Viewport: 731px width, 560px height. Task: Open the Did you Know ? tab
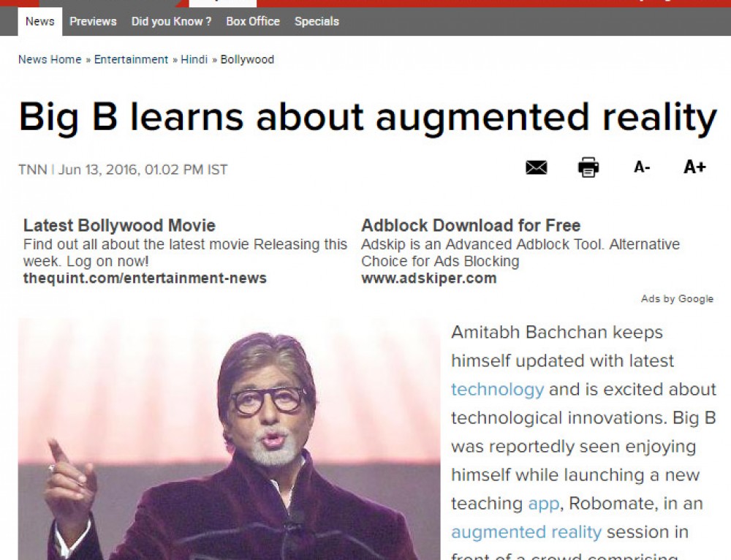coord(171,21)
